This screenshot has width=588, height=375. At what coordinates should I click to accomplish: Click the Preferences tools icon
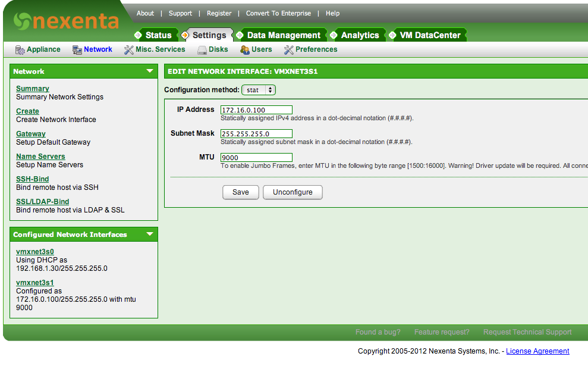[x=288, y=50]
